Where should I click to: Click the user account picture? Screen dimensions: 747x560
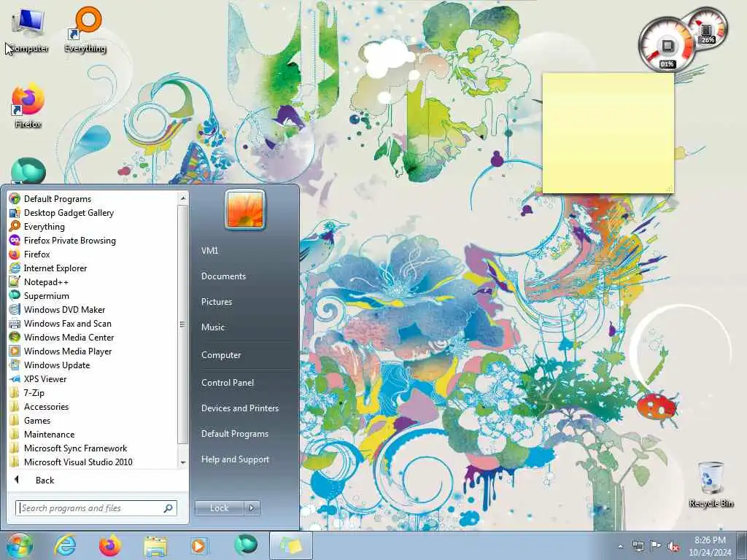tap(245, 209)
